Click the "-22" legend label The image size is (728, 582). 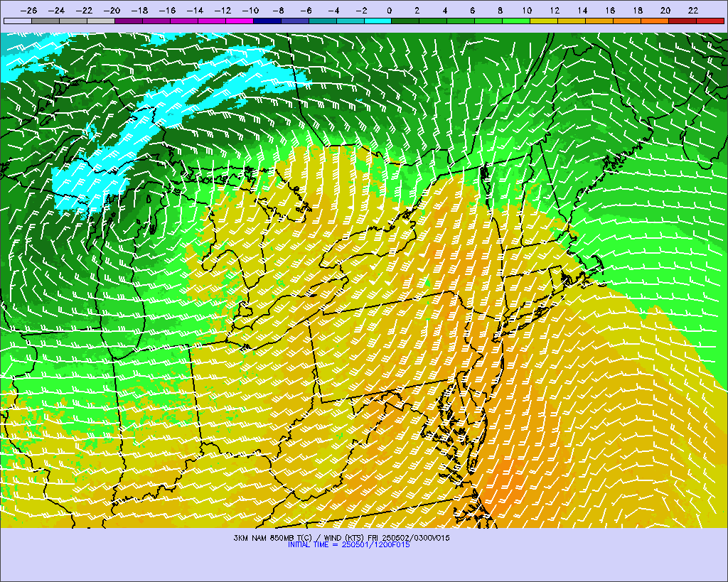[84, 11]
